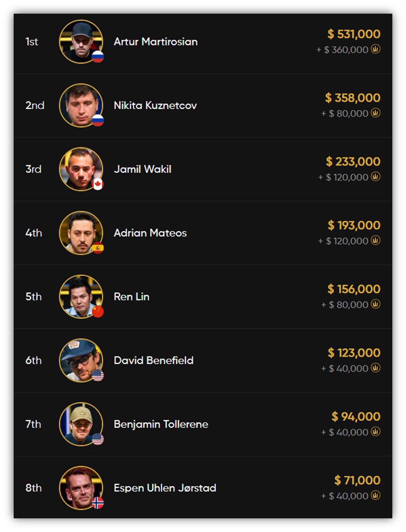Screen dimensions: 406x532
Task: Open the Jamil Wakil player name link
Action: [143, 169]
